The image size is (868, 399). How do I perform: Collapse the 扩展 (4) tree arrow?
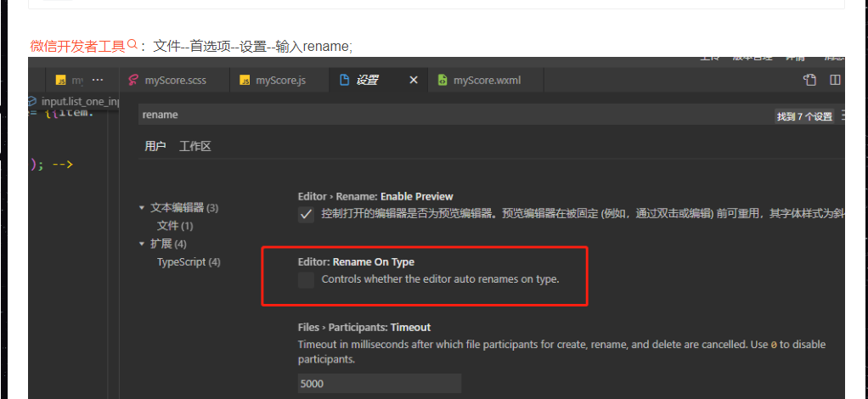pyautogui.click(x=143, y=244)
